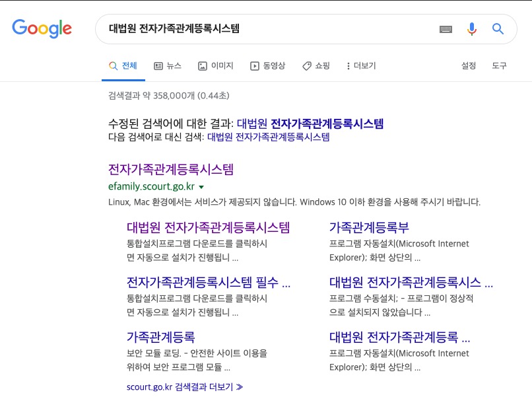Expand dropdown arrow beside efamily.scourt.go.kr

tap(201, 187)
